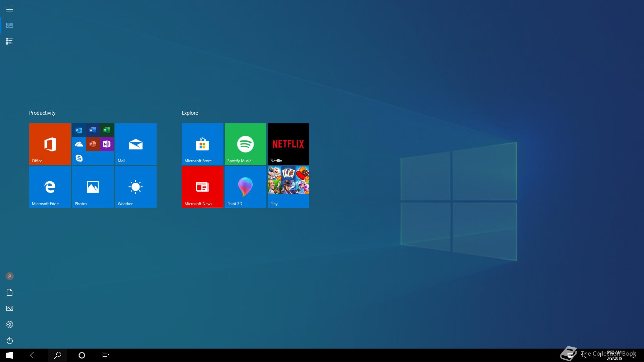
Task: Open the clock showing 9:52 AM
Action: (x=614, y=355)
